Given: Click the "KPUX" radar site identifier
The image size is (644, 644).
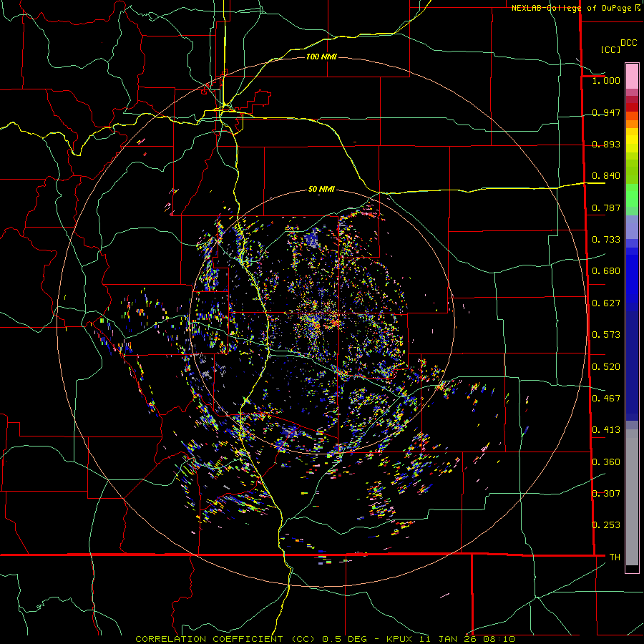Looking at the screenshot, I should [399, 639].
